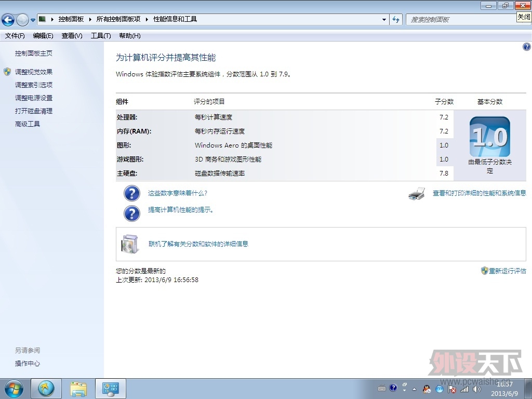This screenshot has width=532, height=399.
Task: Click the shield icon beside 调整视觉效果
Action: click(x=7, y=72)
